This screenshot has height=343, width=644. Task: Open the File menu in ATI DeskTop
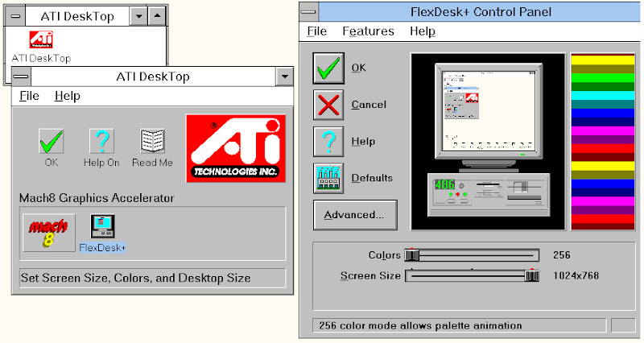[30, 96]
